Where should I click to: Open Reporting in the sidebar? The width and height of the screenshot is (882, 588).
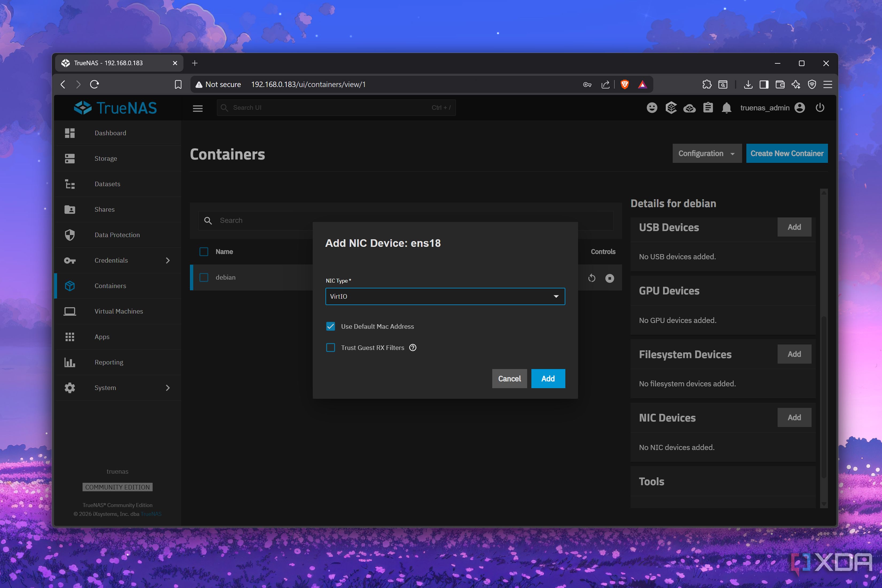[x=118, y=362]
